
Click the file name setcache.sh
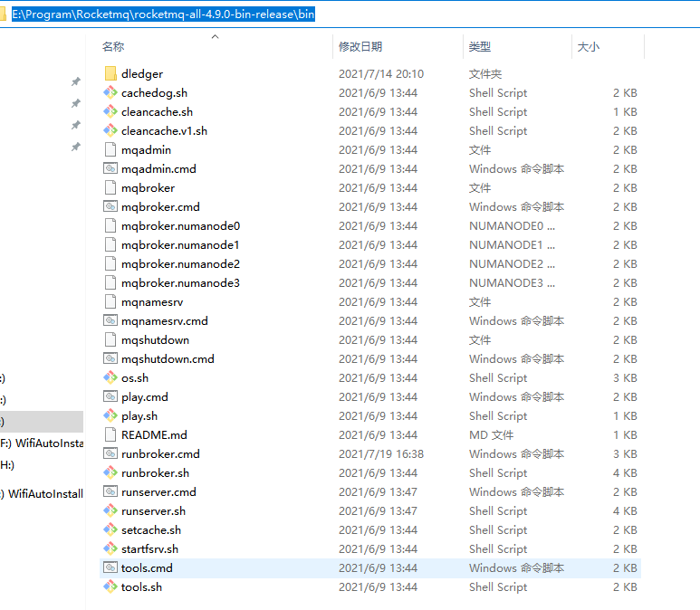pyautogui.click(x=151, y=529)
